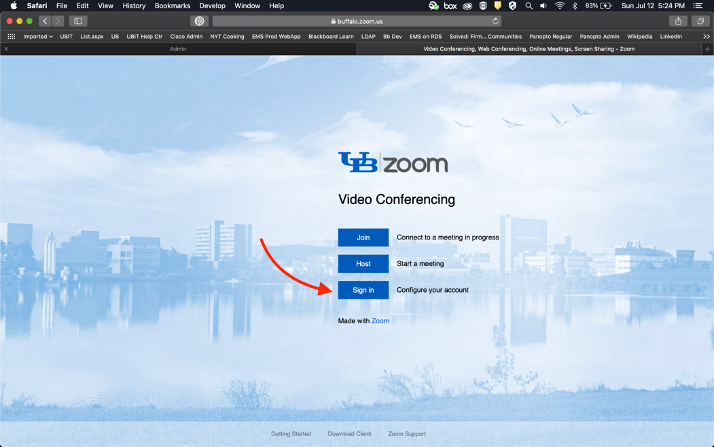Click the blue Join button
This screenshot has height=447, width=714.
click(x=363, y=237)
